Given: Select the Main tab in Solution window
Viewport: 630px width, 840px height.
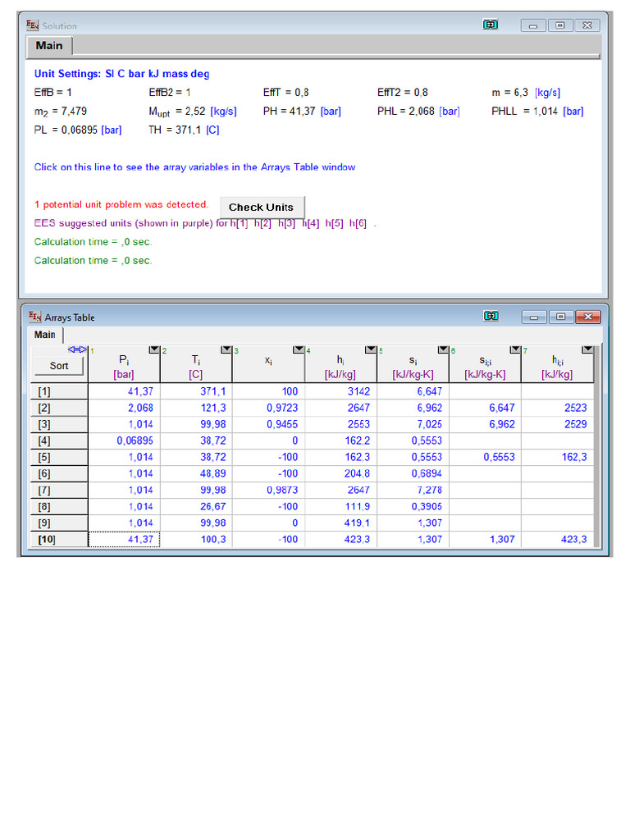Looking at the screenshot, I should click(x=49, y=46).
